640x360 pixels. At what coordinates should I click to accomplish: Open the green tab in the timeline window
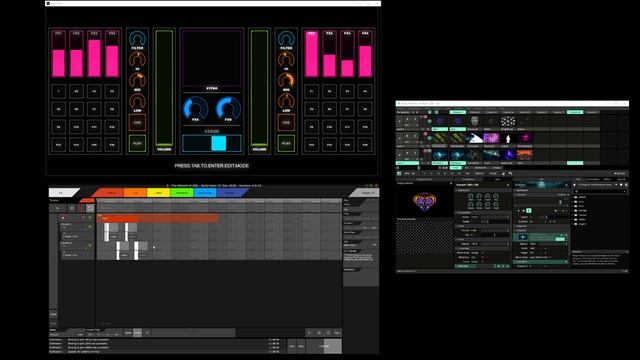[182, 192]
